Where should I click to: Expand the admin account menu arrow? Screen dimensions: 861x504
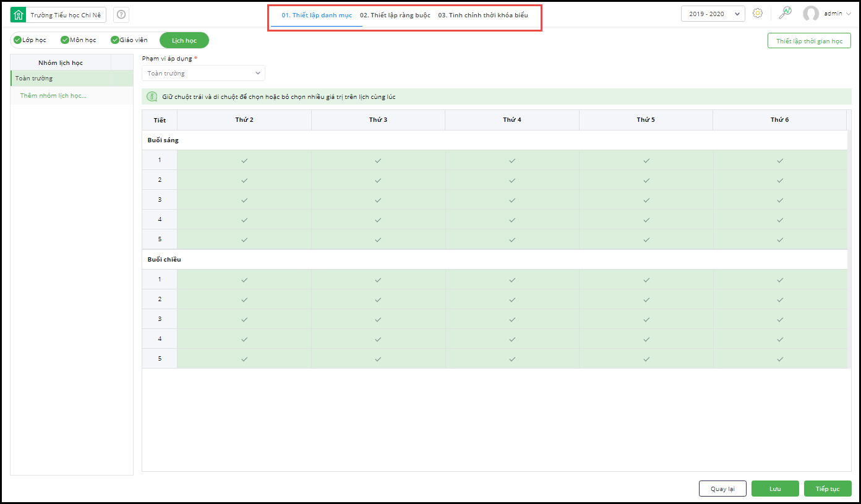pos(848,14)
